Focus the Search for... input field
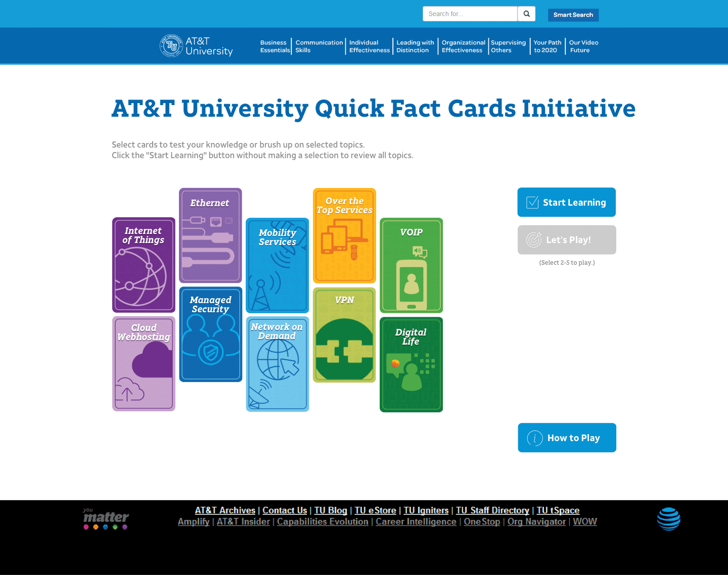Screen dimensions: 728x575 (x=470, y=14)
